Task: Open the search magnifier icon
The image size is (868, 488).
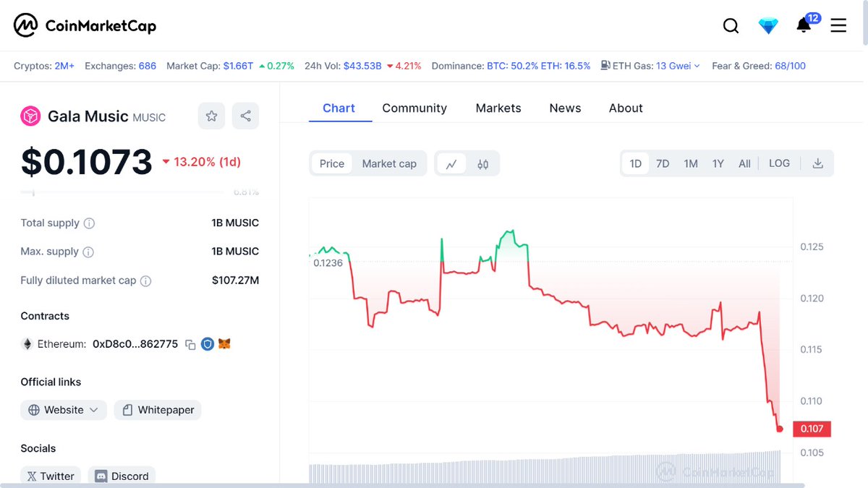Action: pos(731,26)
